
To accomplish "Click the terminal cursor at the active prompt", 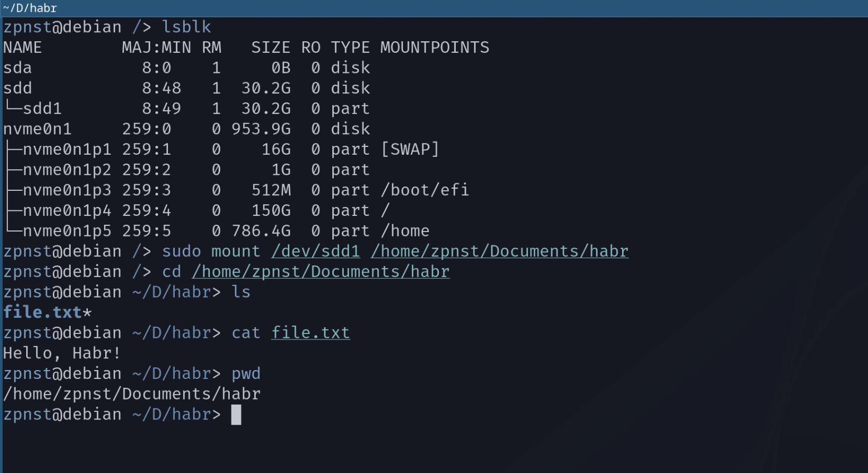I will (236, 414).
